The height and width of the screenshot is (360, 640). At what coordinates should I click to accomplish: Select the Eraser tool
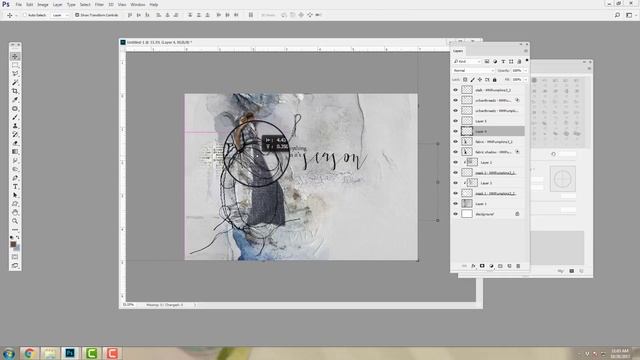15,143
